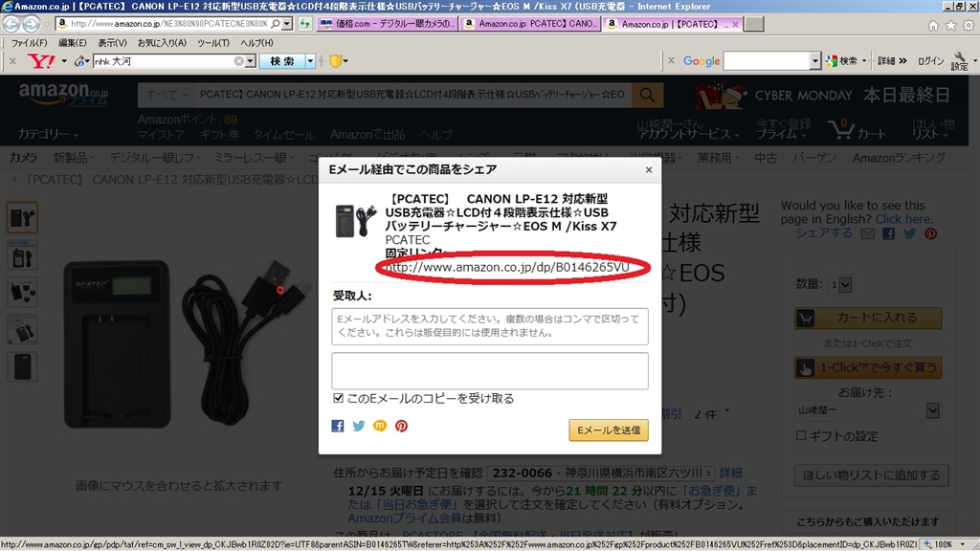Click 1-Click™で今すぐ買う button

[868, 368]
